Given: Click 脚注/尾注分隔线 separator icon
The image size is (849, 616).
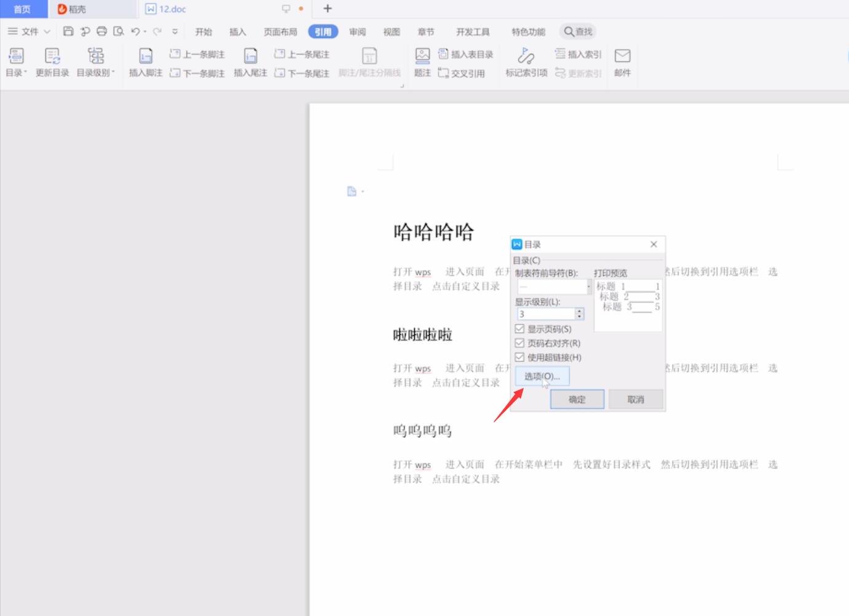Looking at the screenshot, I should [369, 62].
